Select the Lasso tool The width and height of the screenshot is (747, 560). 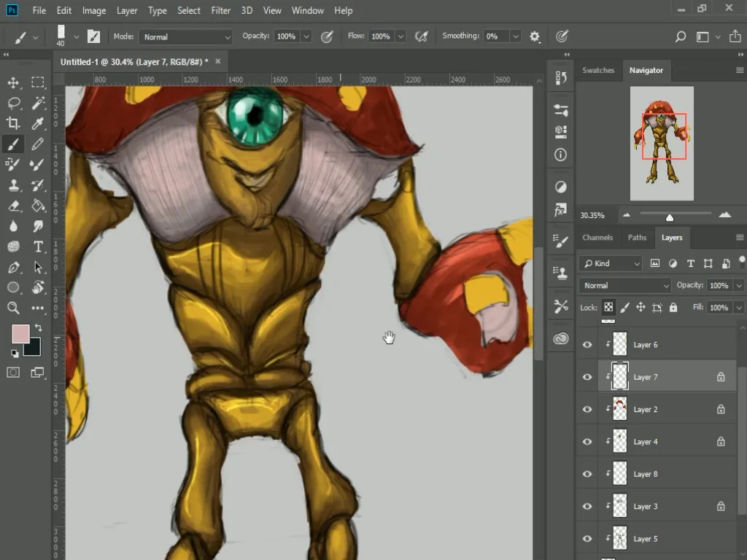(13, 103)
